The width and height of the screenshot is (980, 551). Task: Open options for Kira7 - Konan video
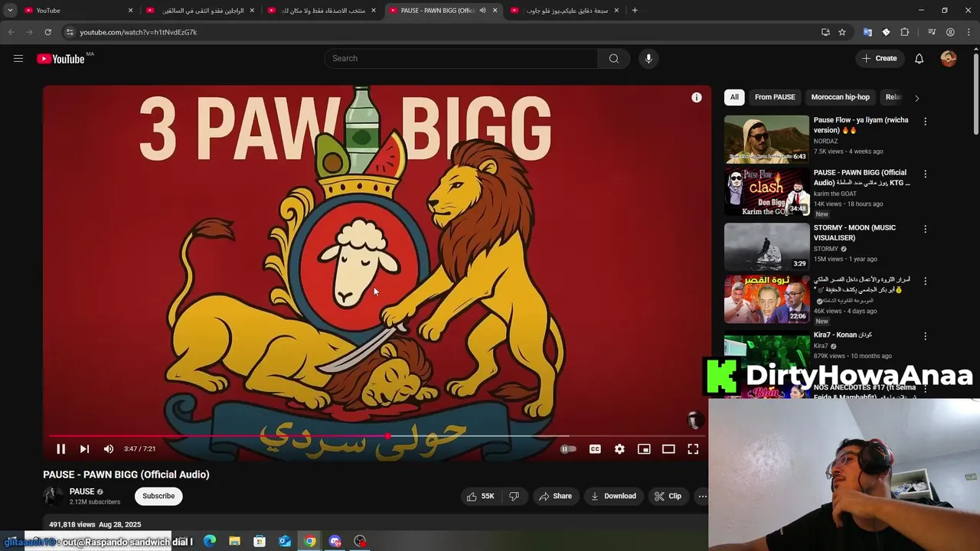click(x=925, y=336)
